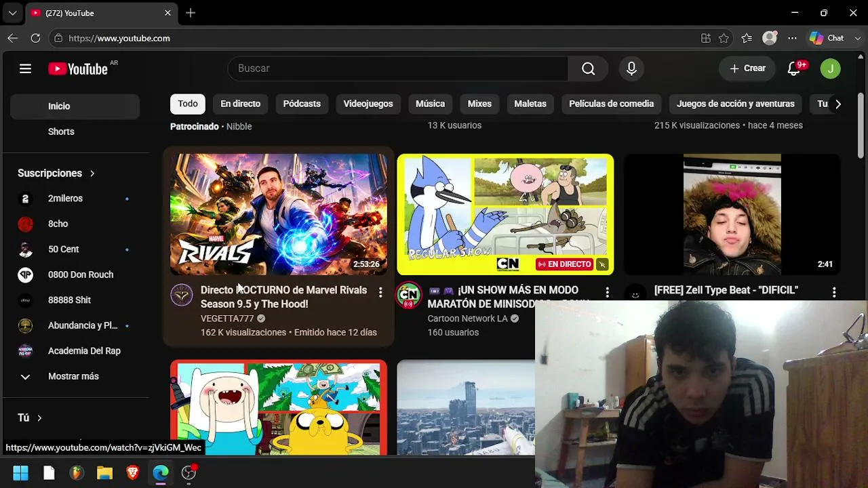The image size is (868, 488).
Task: Show more filter chips with the right arrow
Action: click(838, 104)
